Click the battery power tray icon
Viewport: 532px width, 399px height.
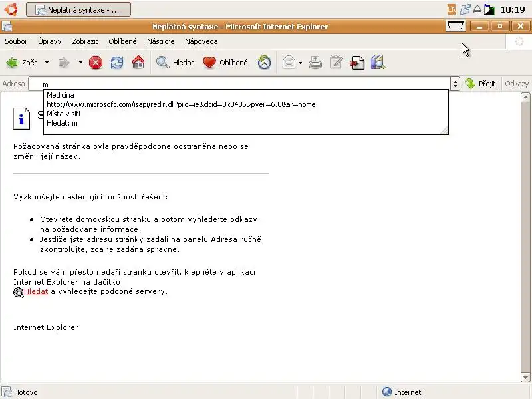pyautogui.click(x=489, y=9)
